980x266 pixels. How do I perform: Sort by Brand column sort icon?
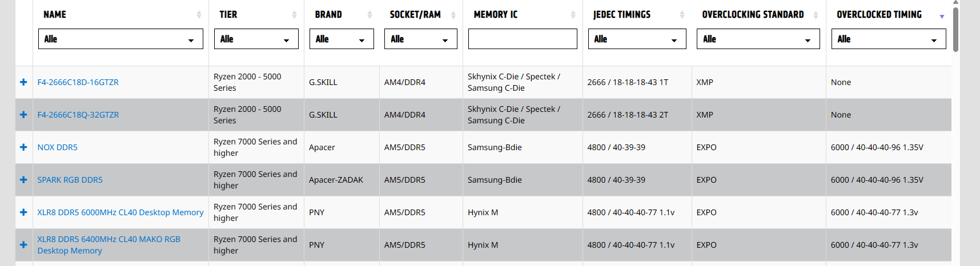tap(369, 15)
